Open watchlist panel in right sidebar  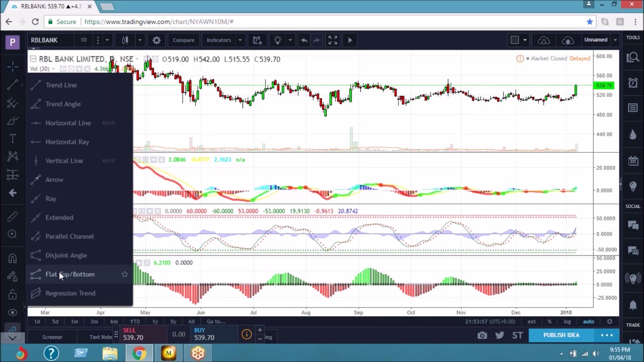pyautogui.click(x=633, y=58)
